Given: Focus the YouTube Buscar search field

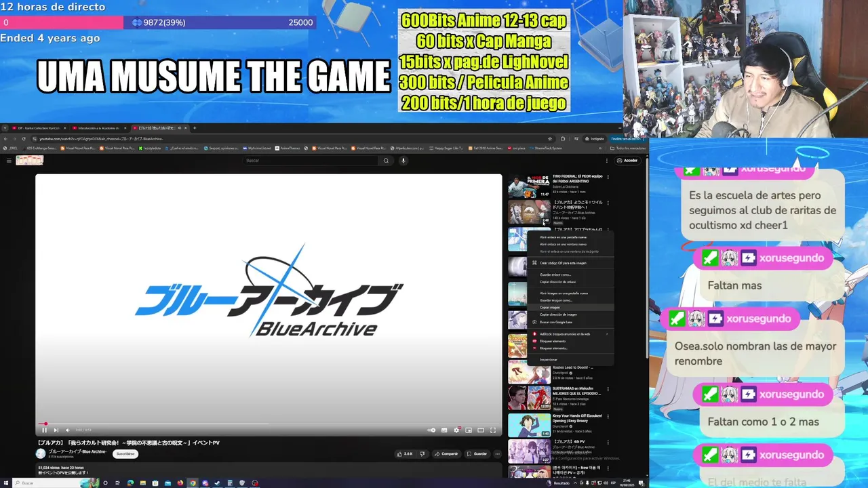Looking at the screenshot, I should coord(311,161).
